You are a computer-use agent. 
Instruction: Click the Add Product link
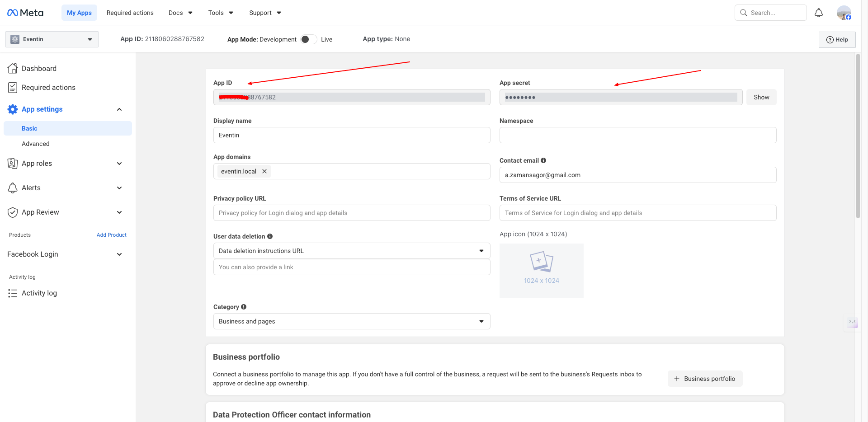(x=111, y=235)
